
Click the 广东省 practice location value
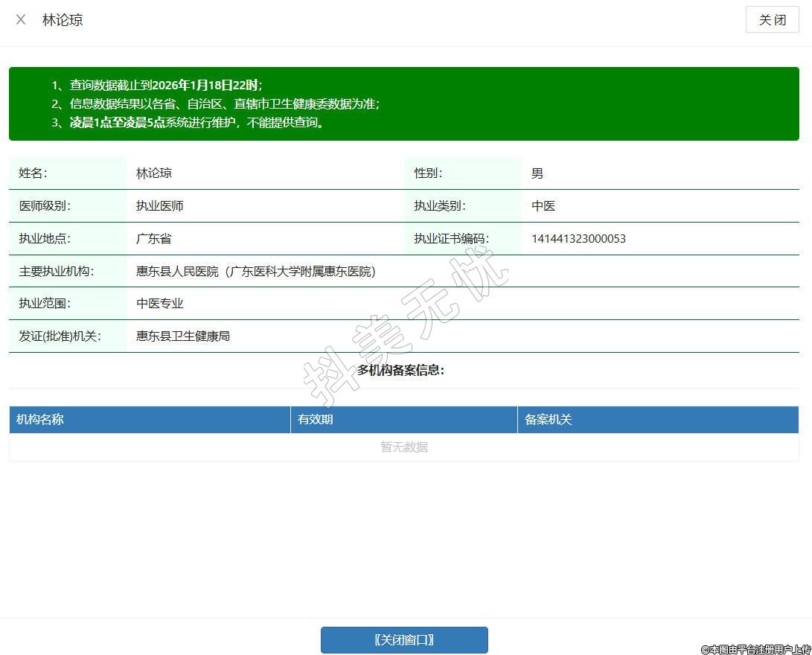tap(153, 239)
